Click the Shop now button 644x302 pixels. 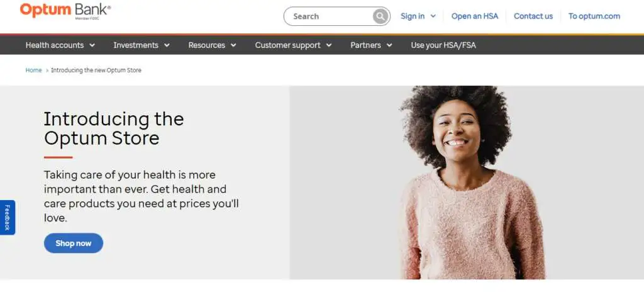pos(74,243)
